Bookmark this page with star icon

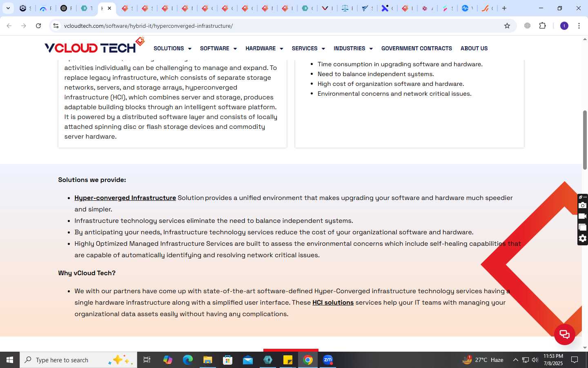pyautogui.click(x=507, y=26)
